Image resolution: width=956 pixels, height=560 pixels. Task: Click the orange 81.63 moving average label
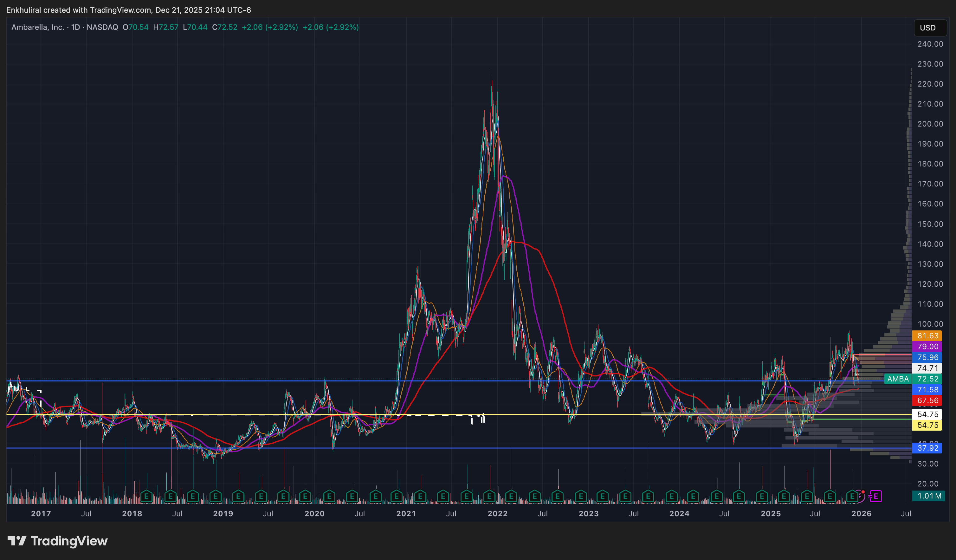point(927,336)
